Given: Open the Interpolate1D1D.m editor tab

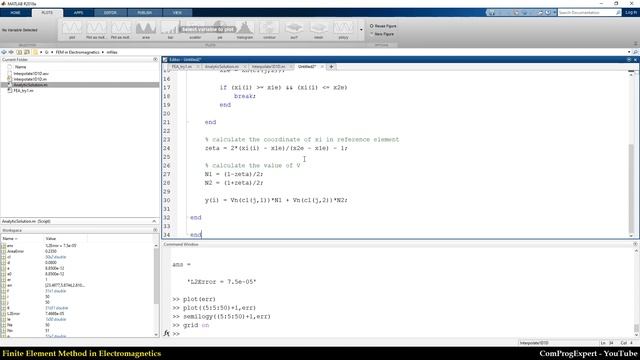Looking at the screenshot, I should (268, 66).
